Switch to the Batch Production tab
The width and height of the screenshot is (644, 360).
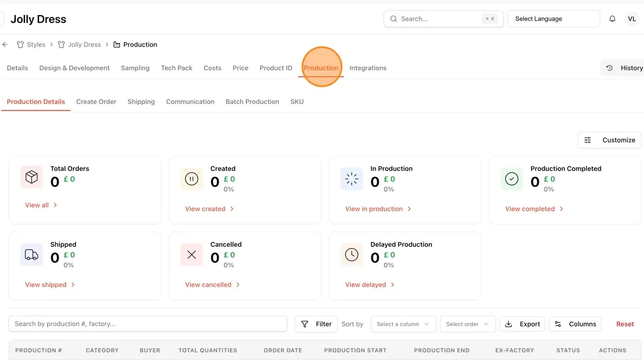pos(252,102)
